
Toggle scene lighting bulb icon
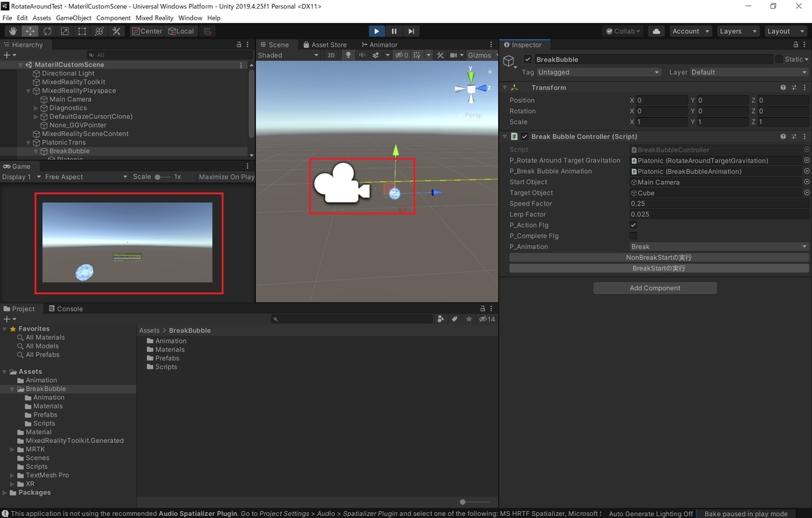coord(348,55)
